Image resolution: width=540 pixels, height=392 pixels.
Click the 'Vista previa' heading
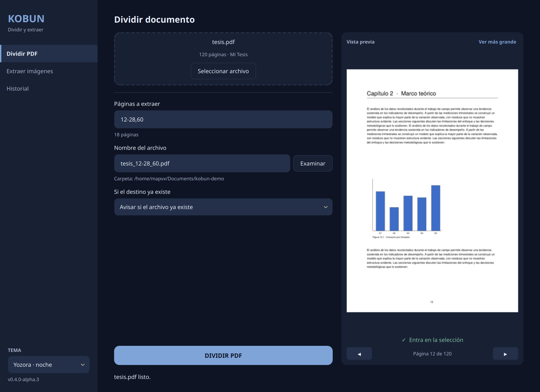click(x=361, y=42)
